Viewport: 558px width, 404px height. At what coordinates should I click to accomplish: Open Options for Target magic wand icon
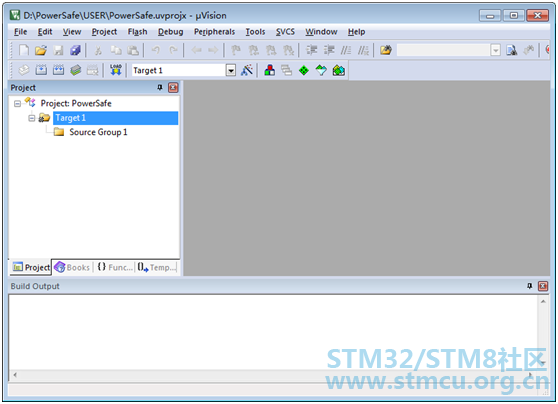click(x=247, y=70)
